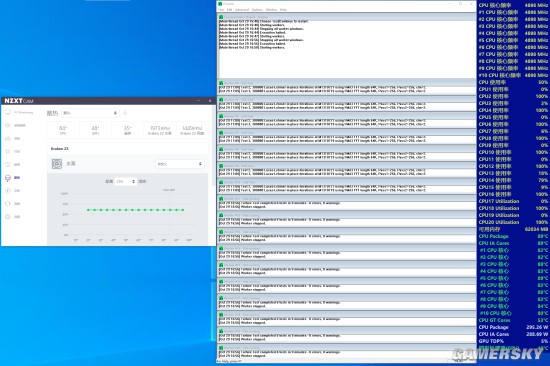Click the NZXT CAM logo
This screenshot has width=550, height=366.
click(x=19, y=101)
